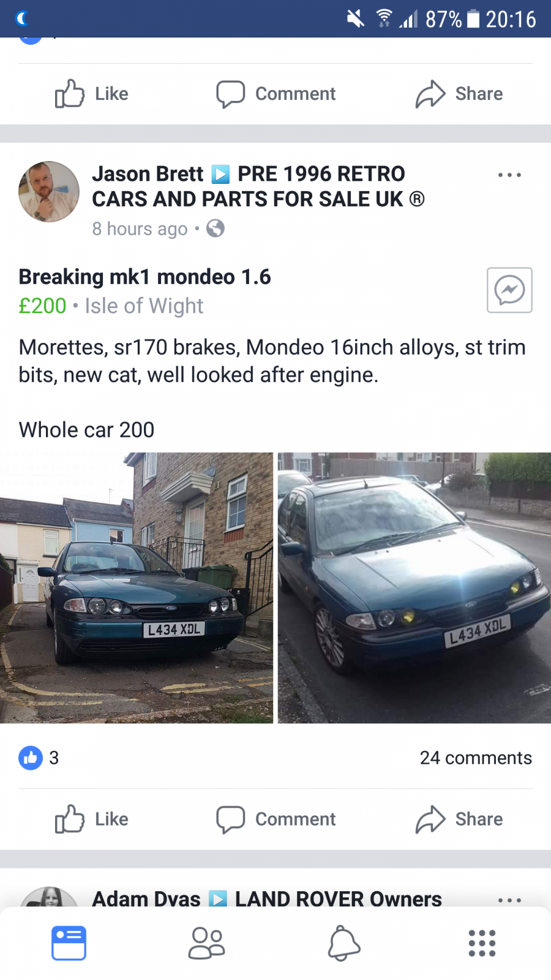View street photo of the Mondeo
Image resolution: width=551 pixels, height=980 pixels.
414,588
